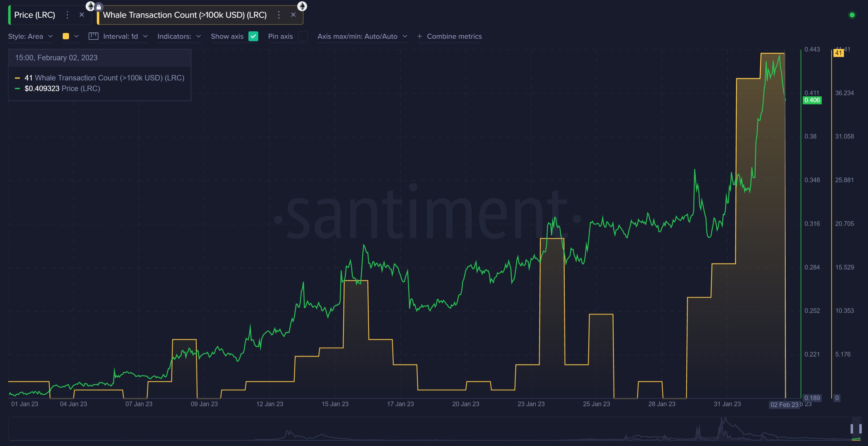Remove the Price (LRC) metric

point(82,15)
